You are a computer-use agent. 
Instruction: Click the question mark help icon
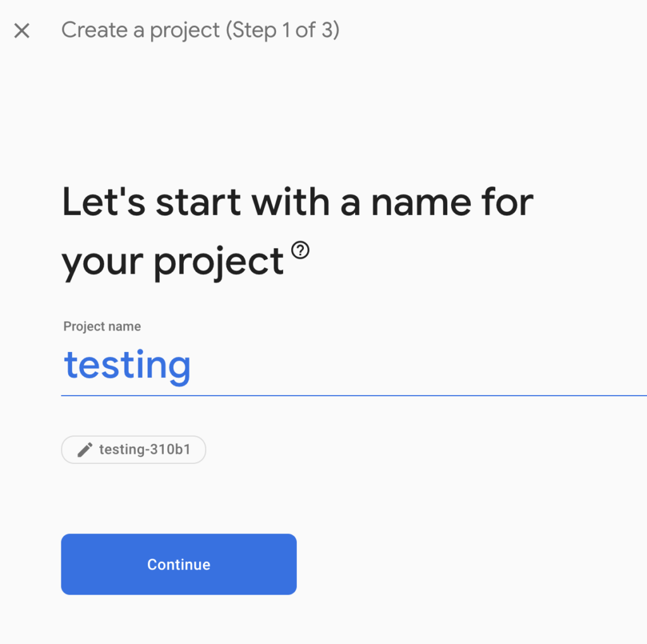click(300, 250)
